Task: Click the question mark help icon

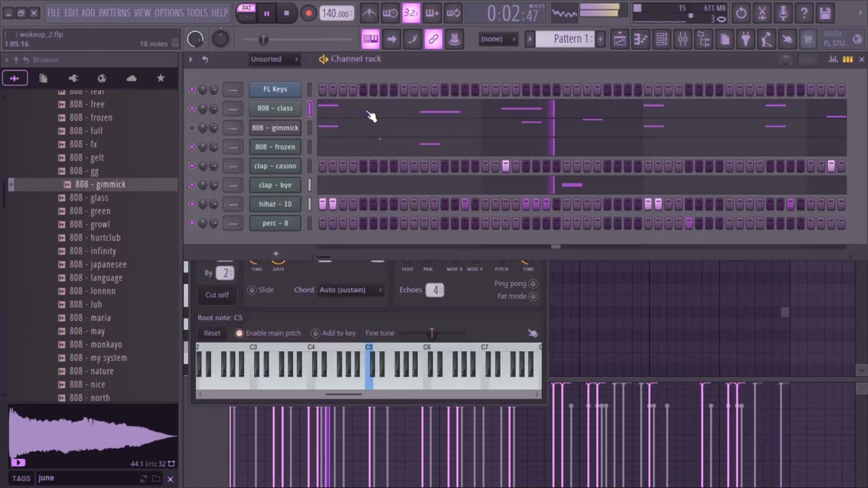Action: point(804,13)
